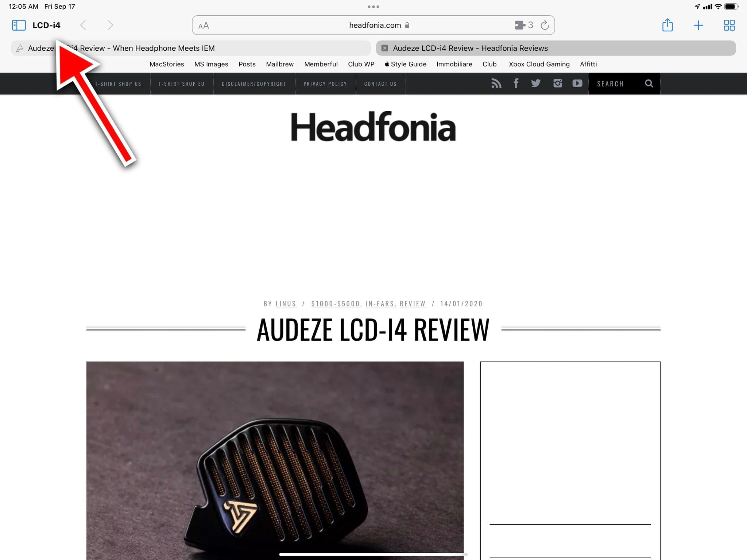Select the Twitter social icon

pyautogui.click(x=537, y=84)
